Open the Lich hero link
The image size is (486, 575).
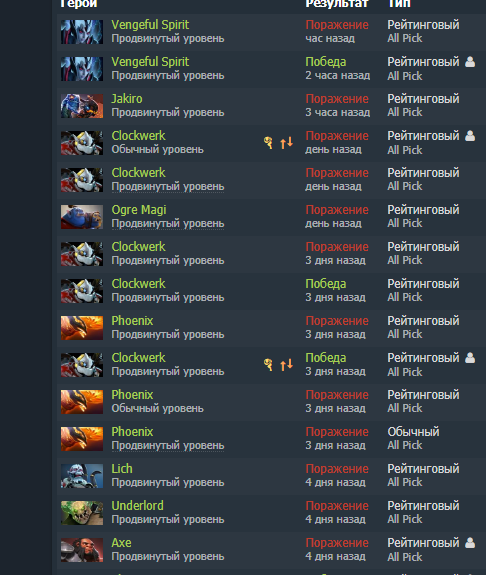pyautogui.click(x=122, y=469)
